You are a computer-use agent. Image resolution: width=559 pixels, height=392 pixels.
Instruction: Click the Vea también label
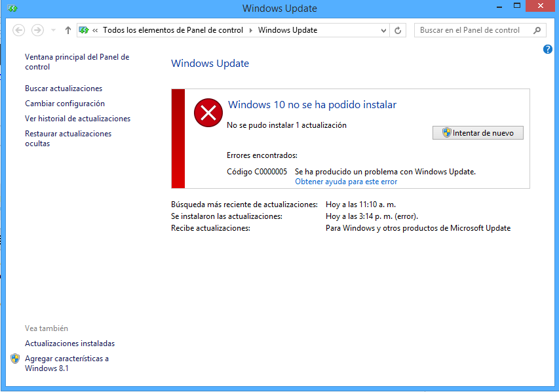[47, 328]
